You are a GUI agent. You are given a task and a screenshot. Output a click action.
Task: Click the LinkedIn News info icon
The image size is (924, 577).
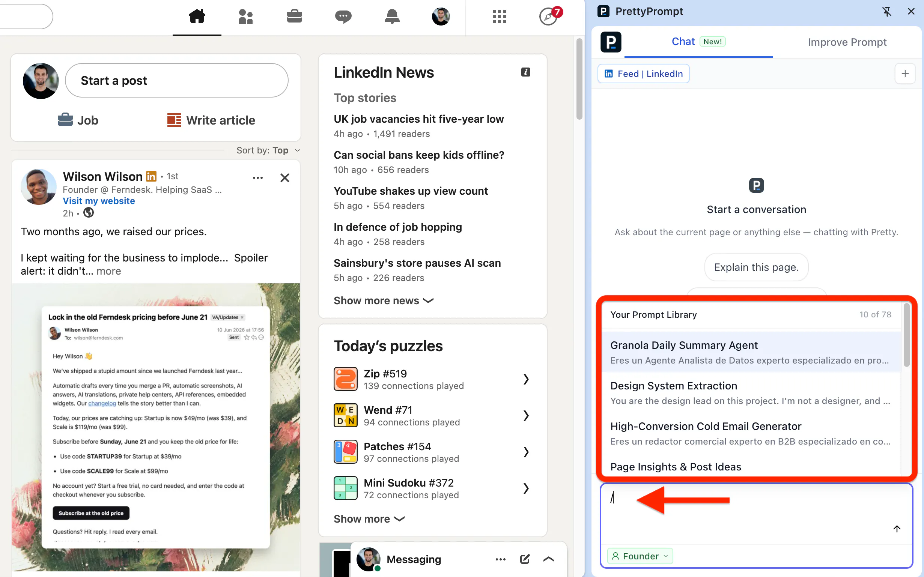tap(525, 72)
